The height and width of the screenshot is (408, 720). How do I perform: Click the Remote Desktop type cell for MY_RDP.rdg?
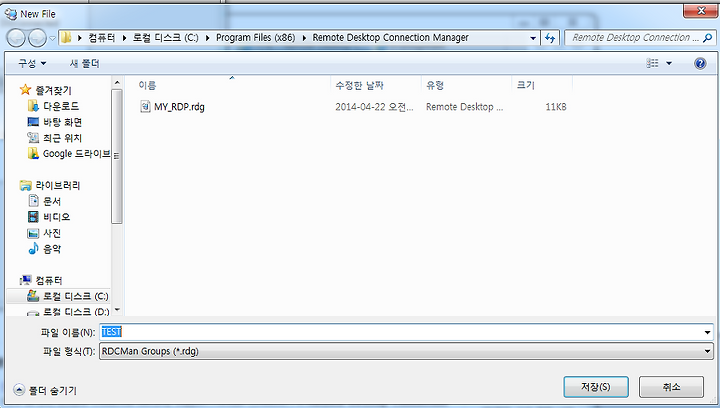(464, 107)
